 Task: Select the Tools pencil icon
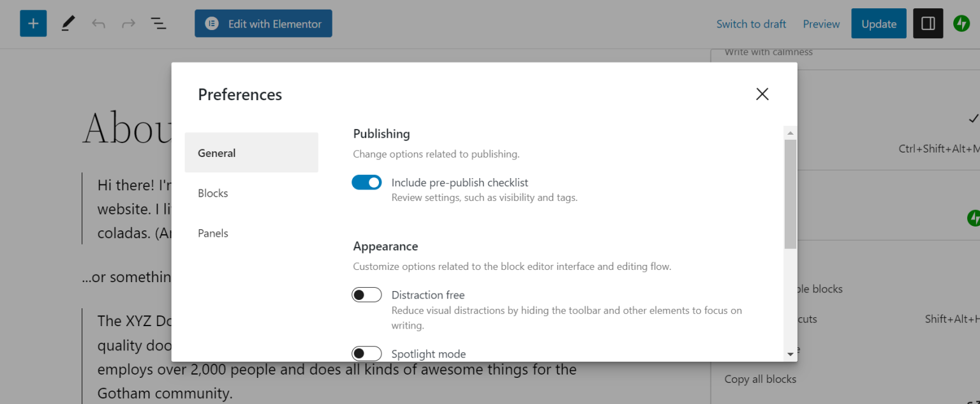(68, 23)
